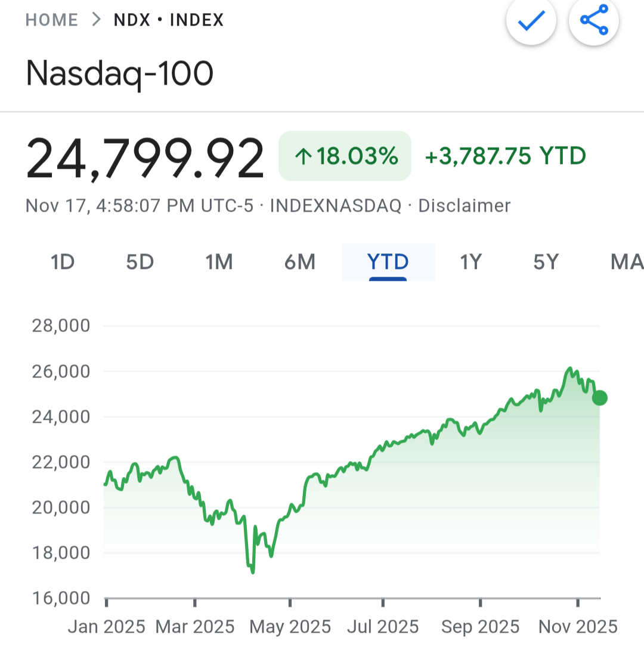Click the green endpoint dot on chart
Screen dimensions: 644x662
(599, 398)
